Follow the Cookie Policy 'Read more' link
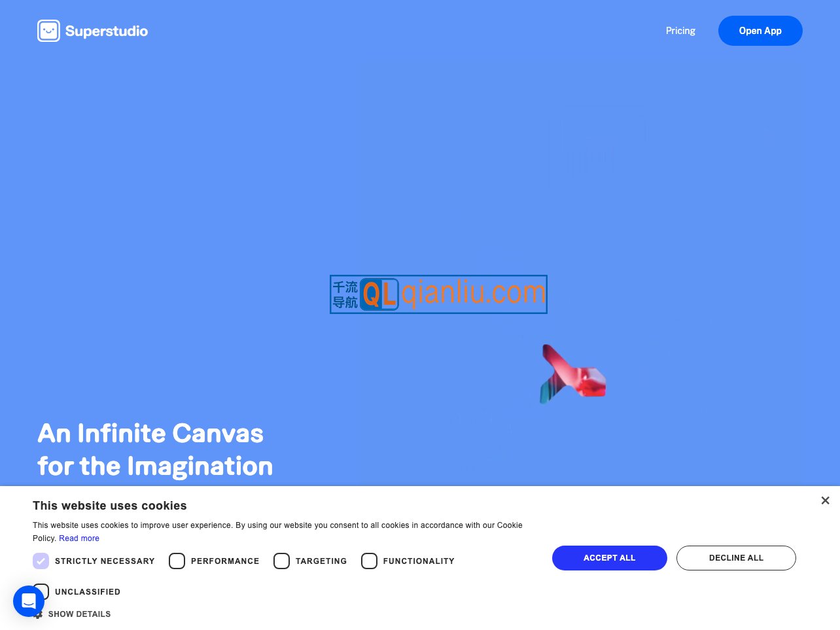This screenshot has height=630, width=840. [79, 538]
